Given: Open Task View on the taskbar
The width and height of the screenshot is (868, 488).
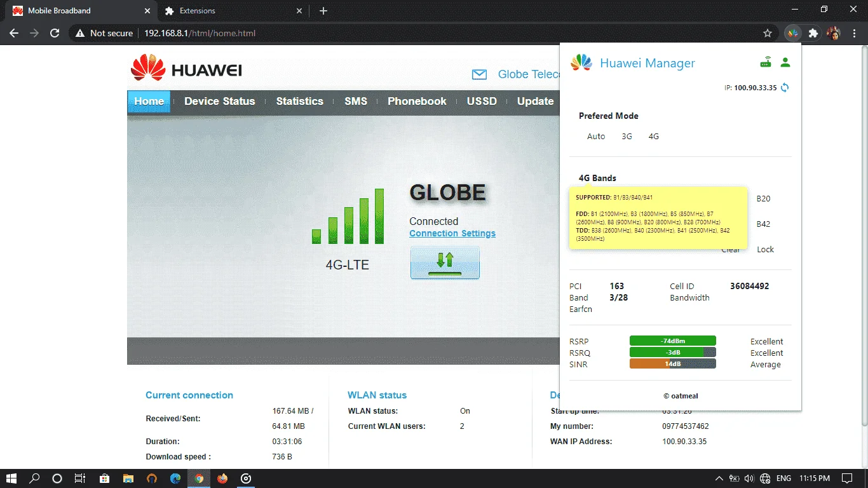Looking at the screenshot, I should click(x=79, y=478).
